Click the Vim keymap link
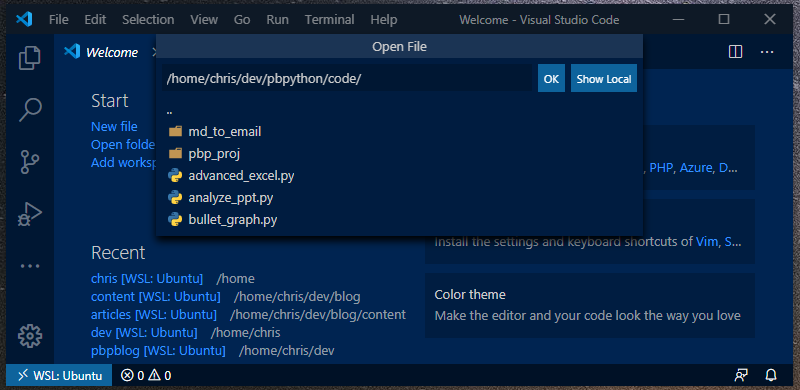800x390 pixels. (707, 241)
